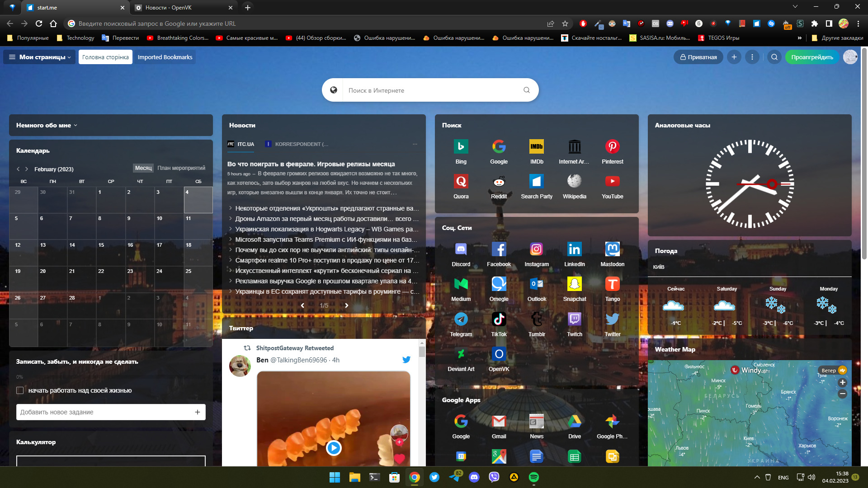The width and height of the screenshot is (868, 488).
Task: Click the Pinterest shortcut icon
Action: point(612,147)
